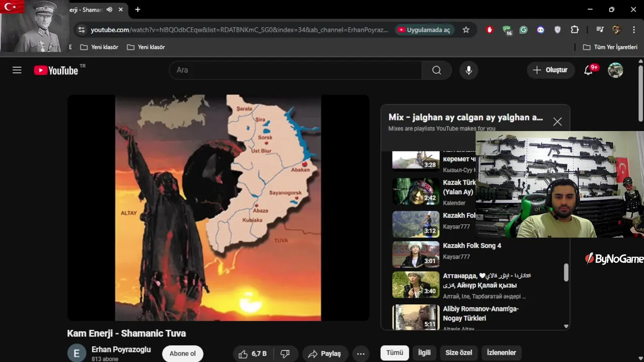Play the Kazakh Folk Song 4 thumbnail
Image resolution: width=644 pixels, height=362 pixels.
pyautogui.click(x=416, y=254)
